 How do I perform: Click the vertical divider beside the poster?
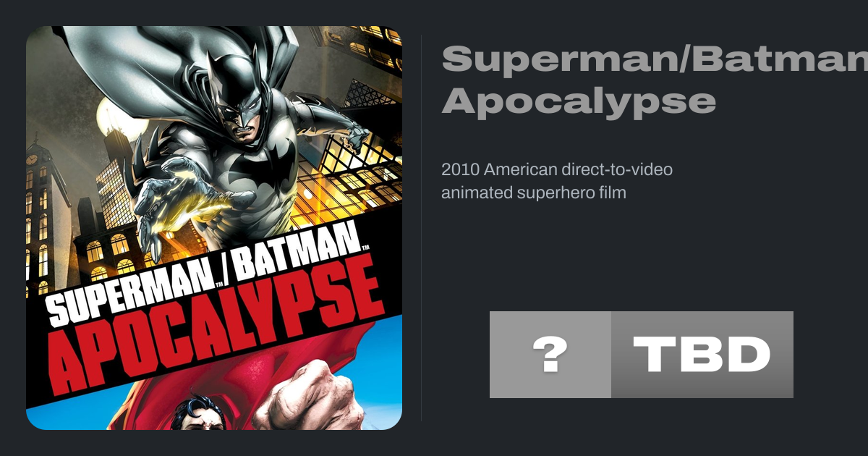[421, 228]
